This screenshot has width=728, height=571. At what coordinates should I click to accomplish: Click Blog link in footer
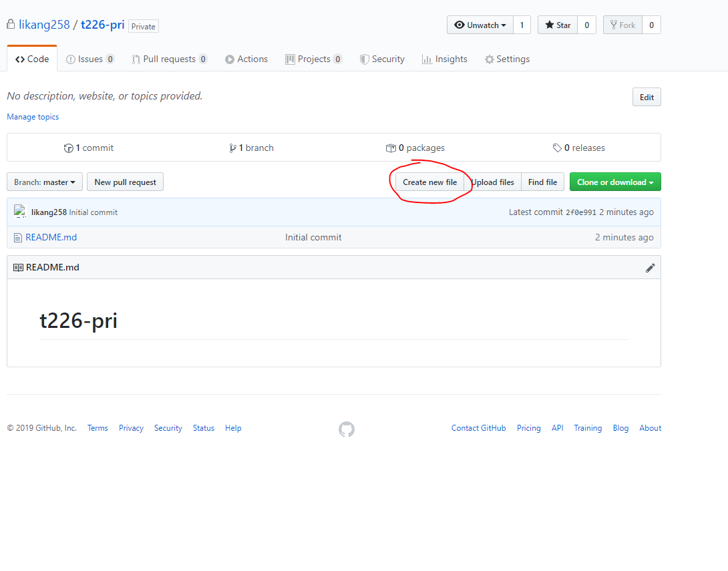pyautogui.click(x=620, y=428)
